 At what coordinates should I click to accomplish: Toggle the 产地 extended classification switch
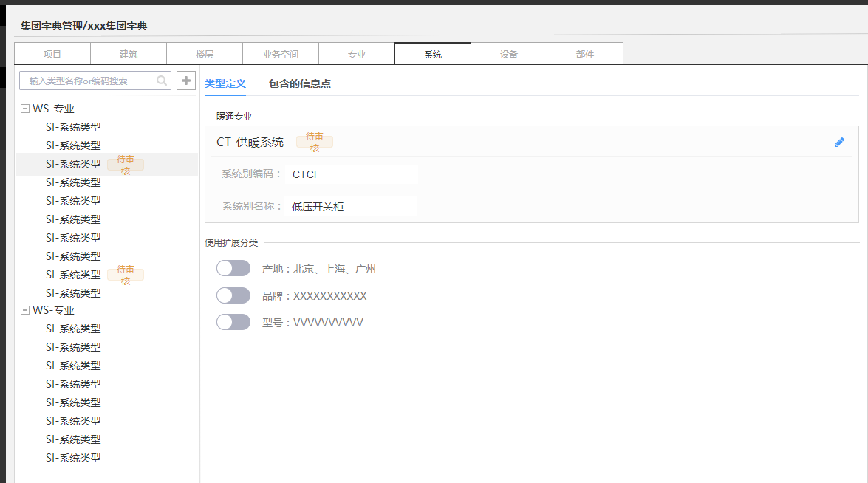coord(233,268)
